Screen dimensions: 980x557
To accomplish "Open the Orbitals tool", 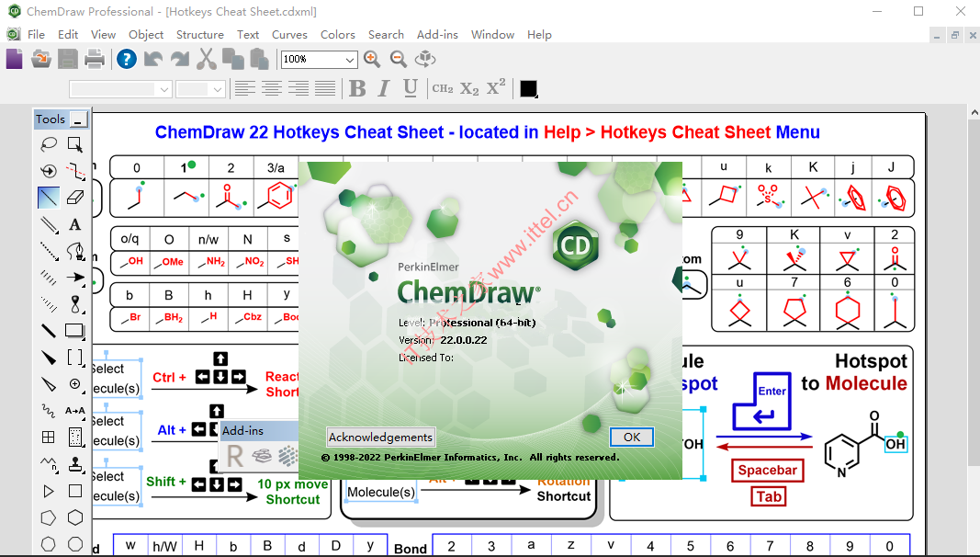I will 75,304.
